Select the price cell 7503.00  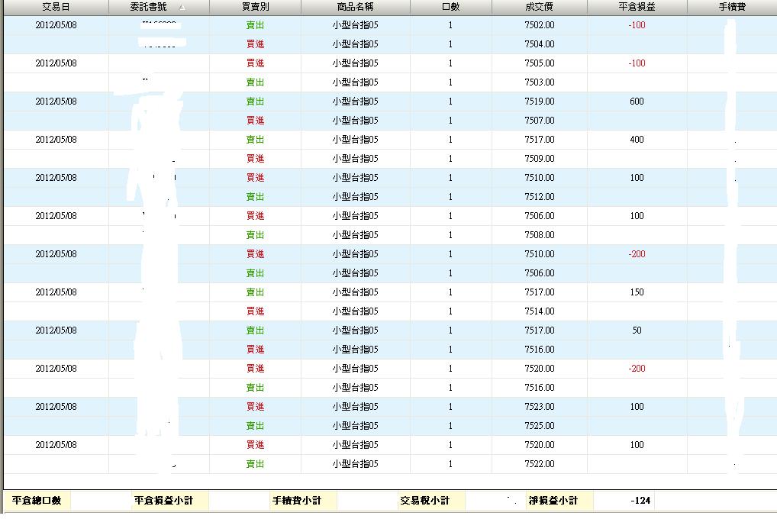(x=539, y=82)
